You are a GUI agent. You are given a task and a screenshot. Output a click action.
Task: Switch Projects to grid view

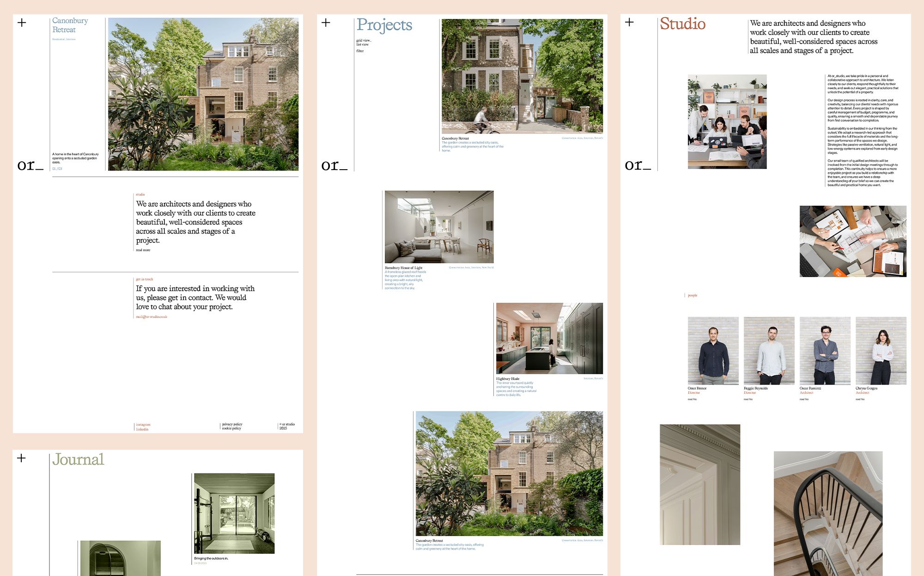(x=364, y=40)
